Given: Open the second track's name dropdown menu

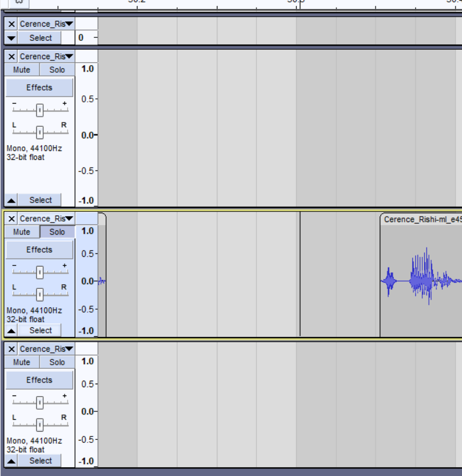Looking at the screenshot, I should [x=46, y=57].
